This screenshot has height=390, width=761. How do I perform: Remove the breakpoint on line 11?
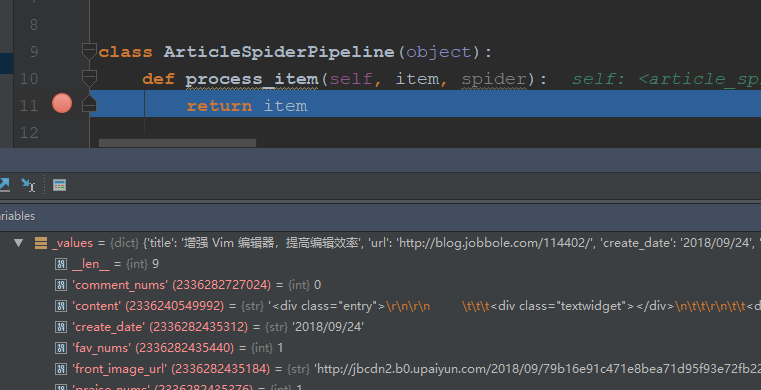pos(62,103)
